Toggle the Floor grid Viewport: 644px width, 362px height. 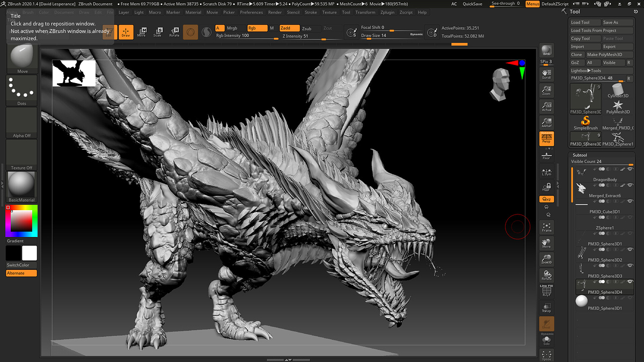point(546,155)
